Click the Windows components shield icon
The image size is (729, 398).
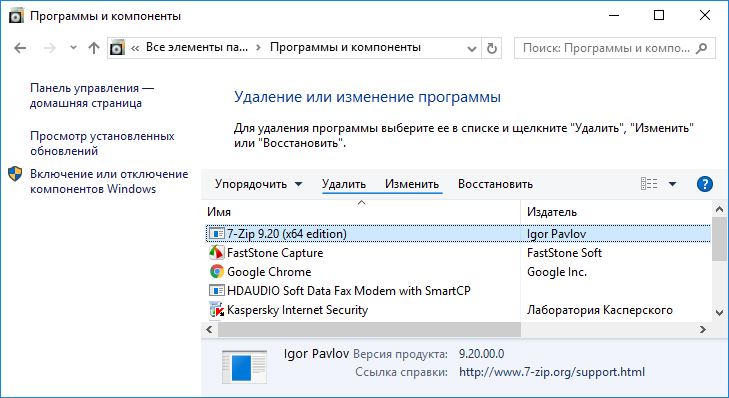(x=15, y=174)
